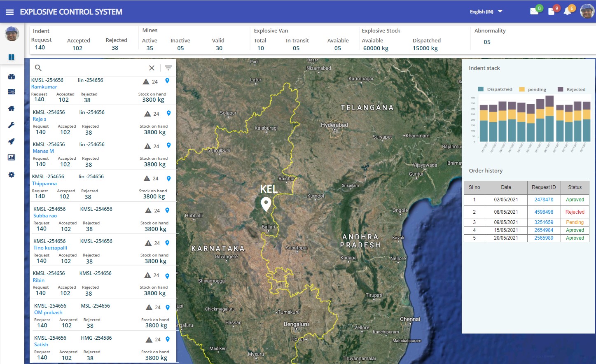This screenshot has width=596, height=364.
Task: Click location pin for Ramkumar entry
Action: click(167, 81)
